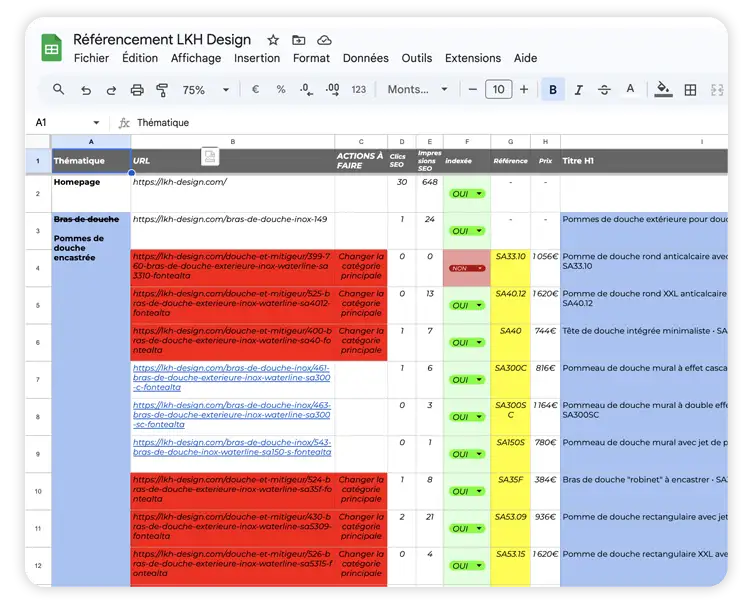Open the Édition menu
The height and width of the screenshot is (600, 750).
[140, 58]
